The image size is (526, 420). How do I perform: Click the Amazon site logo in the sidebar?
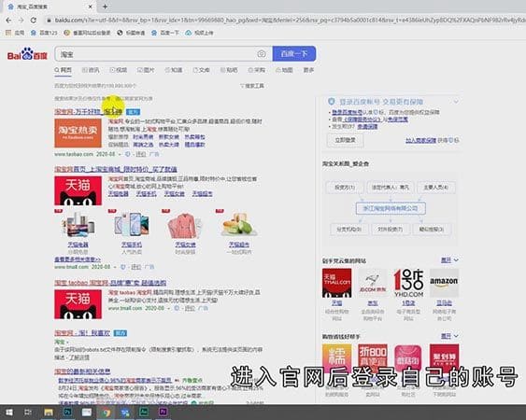[x=444, y=283]
